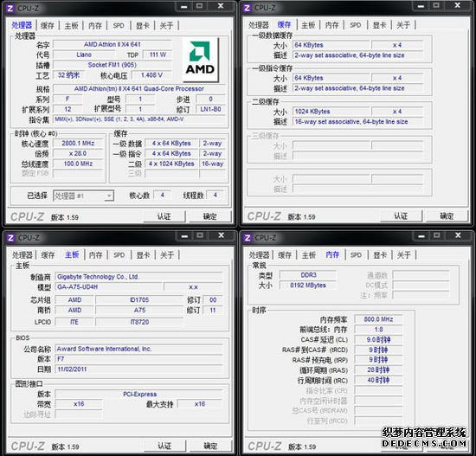Click the FSB:DRAM ratio 1:8
Screen dimensions: 476x456
[x=378, y=330]
